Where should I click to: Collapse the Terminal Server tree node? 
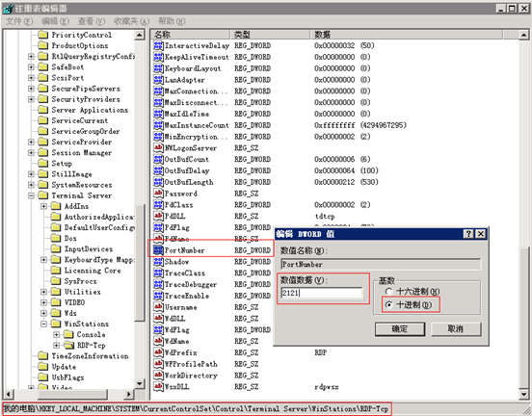tap(31, 195)
